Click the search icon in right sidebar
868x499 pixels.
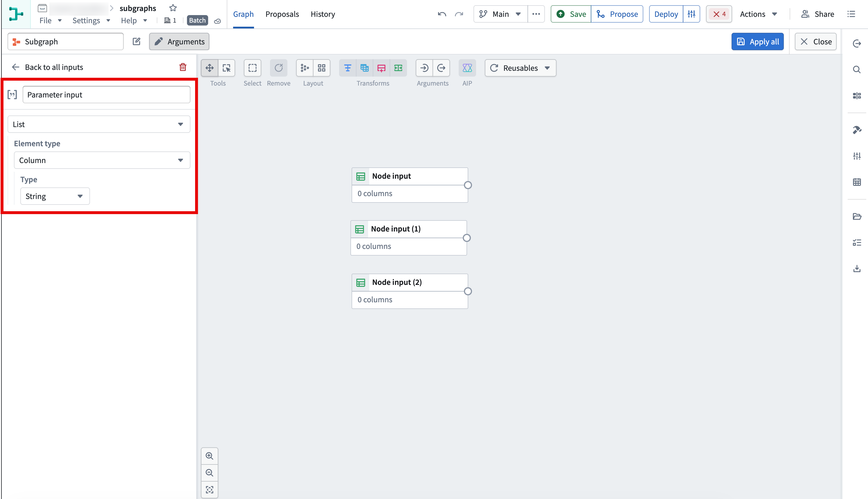click(857, 70)
